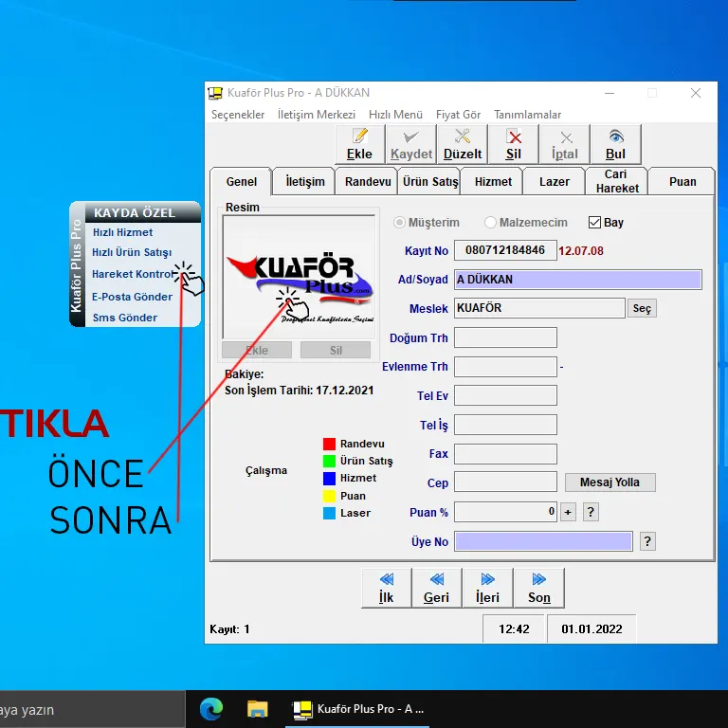
Task: Click Hızlı Hizmet in the Kayda Özel panel
Action: pyautogui.click(x=123, y=232)
